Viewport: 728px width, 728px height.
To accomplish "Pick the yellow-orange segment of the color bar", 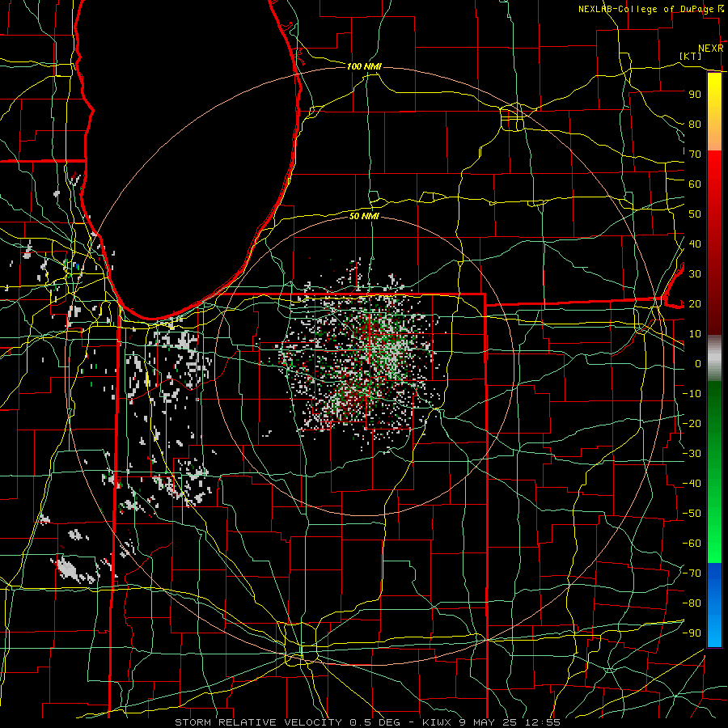I will (x=714, y=112).
